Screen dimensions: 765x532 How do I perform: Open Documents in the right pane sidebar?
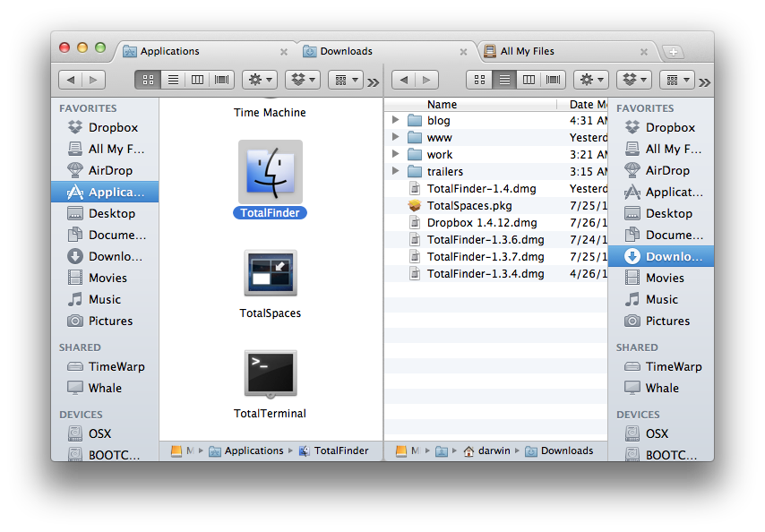pos(661,235)
